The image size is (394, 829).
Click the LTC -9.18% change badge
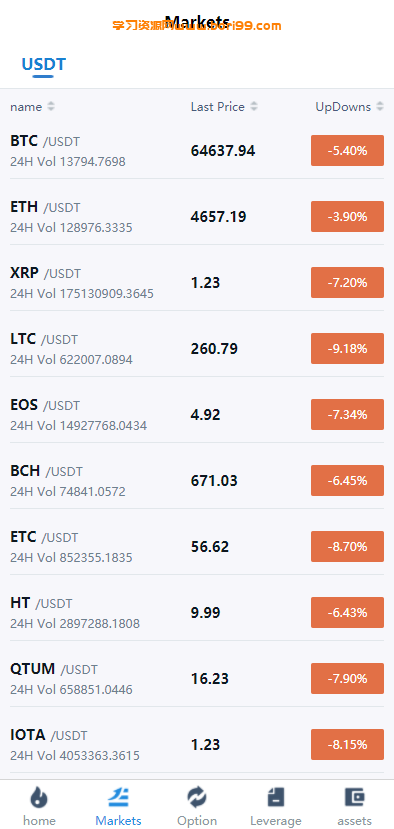347,349
